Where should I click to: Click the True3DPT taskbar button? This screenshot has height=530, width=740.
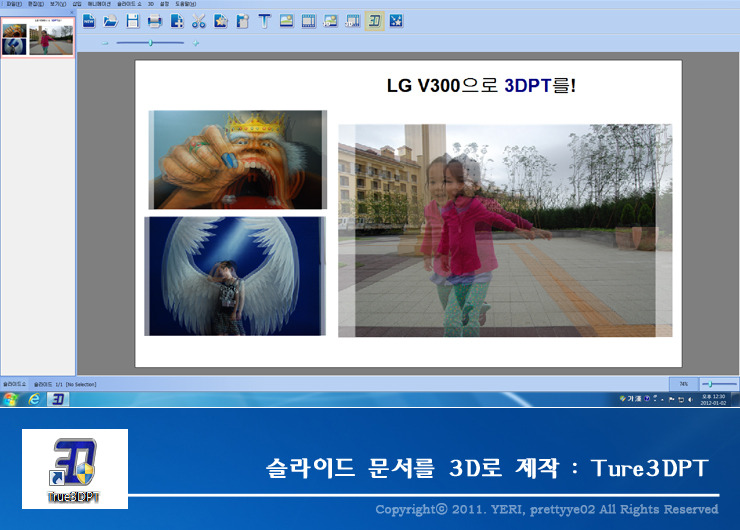point(58,399)
